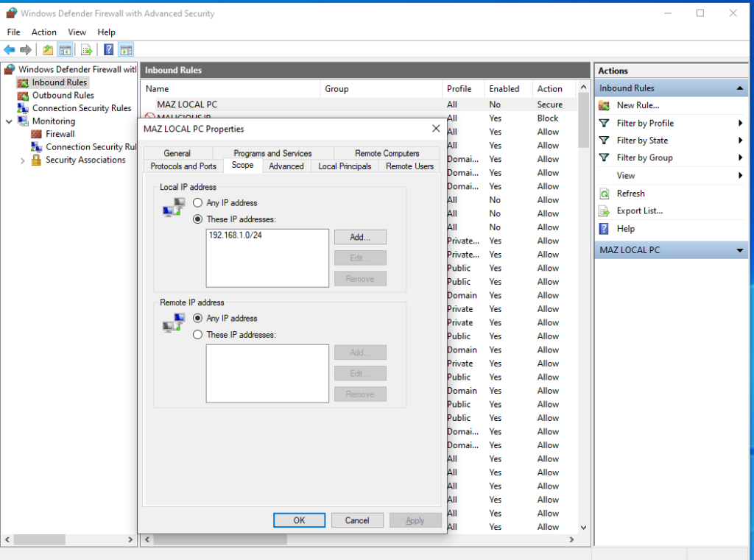The image size is (754, 560).
Task: Switch to Remote Computers tab
Action: point(387,153)
